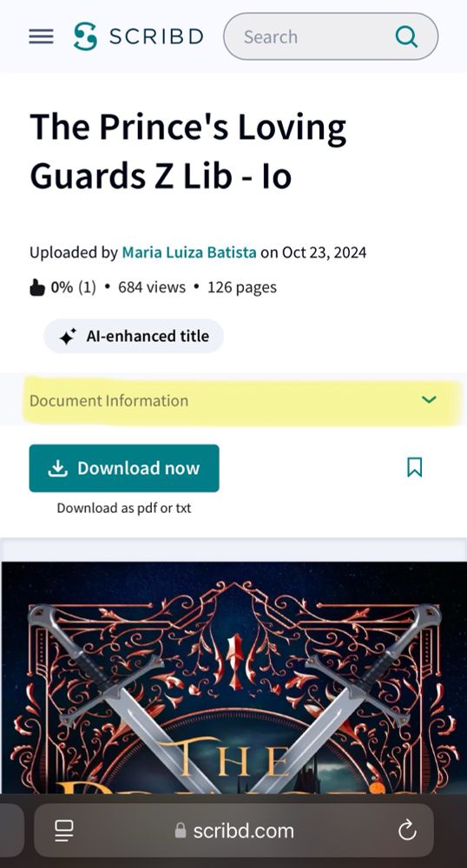Open the hamburger navigation menu
Screen dimensions: 467x868
(x=41, y=36)
